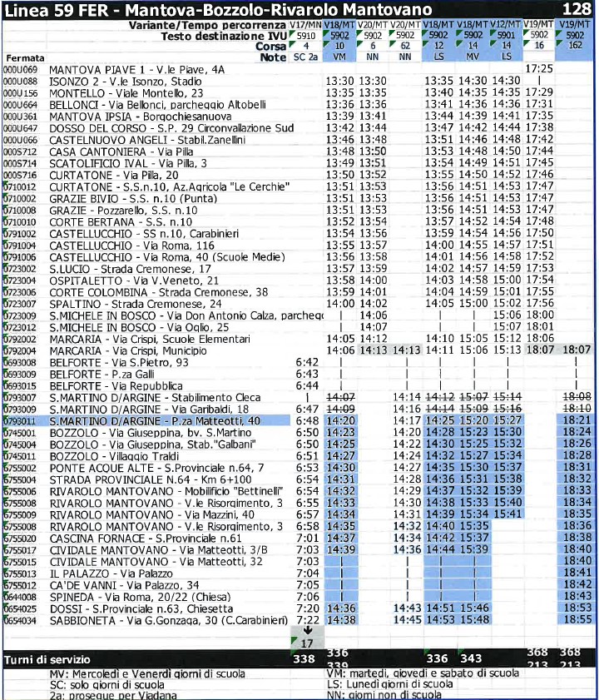Screen dimensions: 599x700
Task: Select the Turni di servizio label
Action: (47, 660)
